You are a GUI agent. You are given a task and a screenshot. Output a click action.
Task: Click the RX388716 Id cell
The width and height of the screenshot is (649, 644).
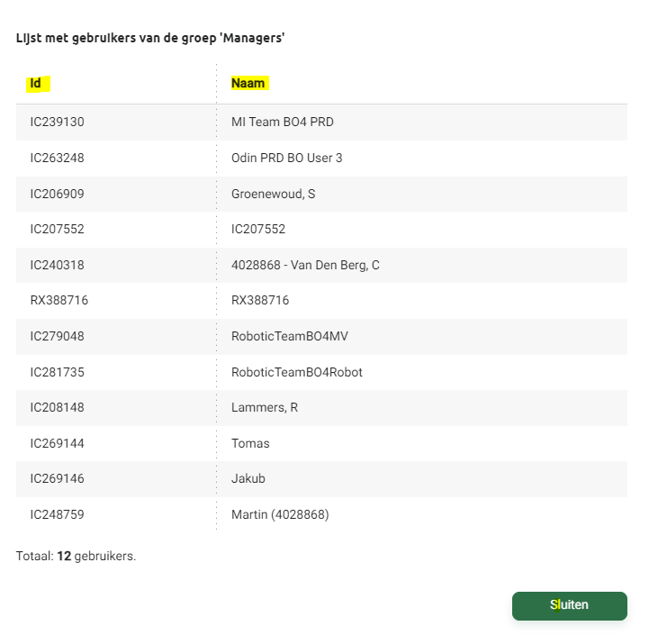point(59,300)
